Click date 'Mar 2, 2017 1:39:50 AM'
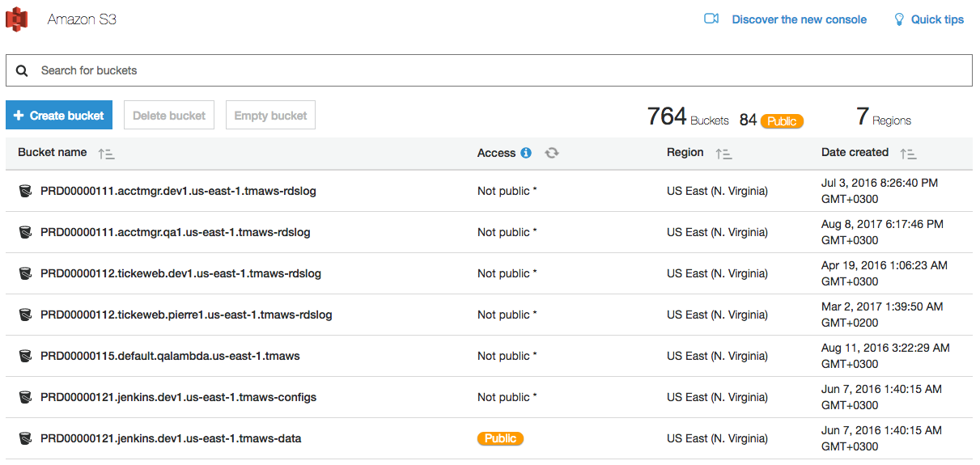 coord(882,306)
